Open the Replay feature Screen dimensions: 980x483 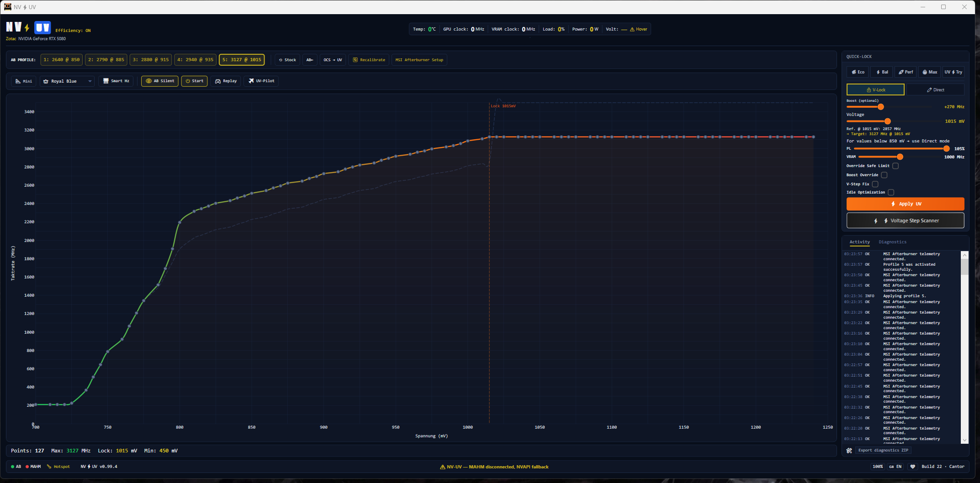coord(226,81)
